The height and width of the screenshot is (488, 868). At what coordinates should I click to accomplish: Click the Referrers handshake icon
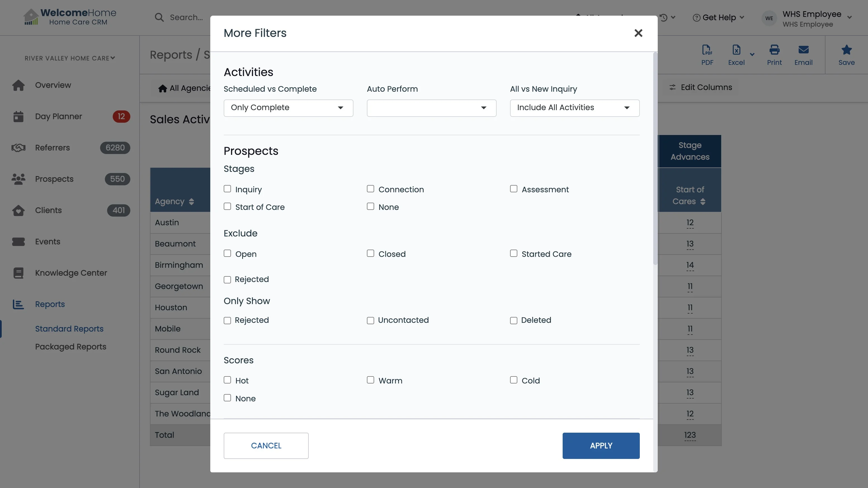(x=18, y=148)
